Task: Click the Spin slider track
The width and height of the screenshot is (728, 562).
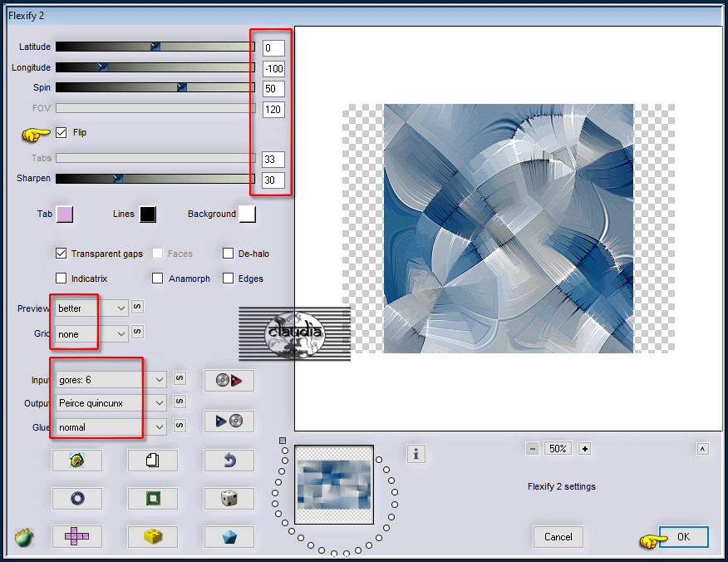Action: pyautogui.click(x=155, y=87)
